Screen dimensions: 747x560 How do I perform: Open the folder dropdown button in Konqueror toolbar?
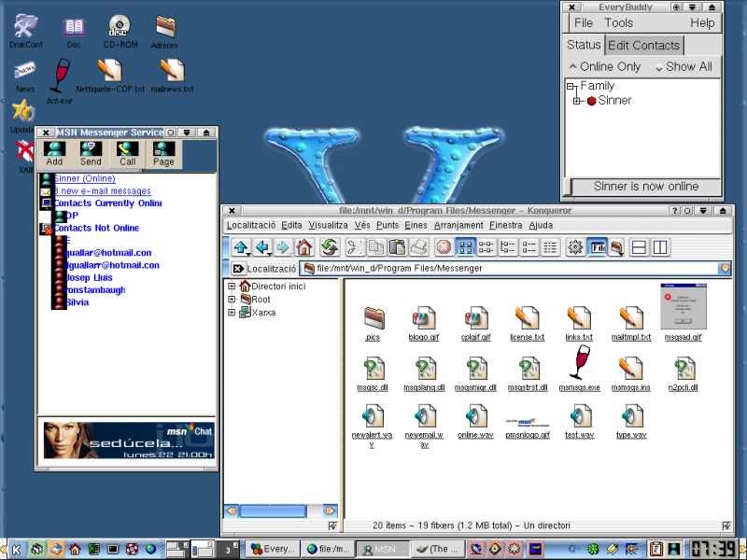click(617, 247)
